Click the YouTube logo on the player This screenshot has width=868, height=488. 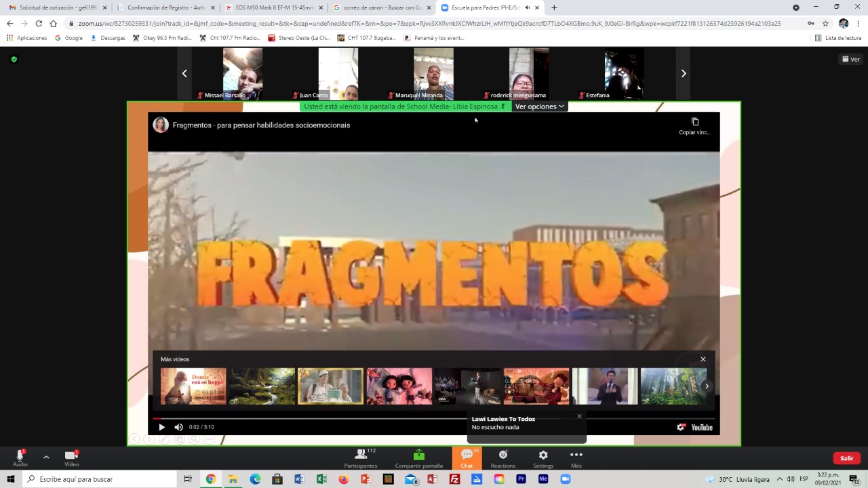702,428
